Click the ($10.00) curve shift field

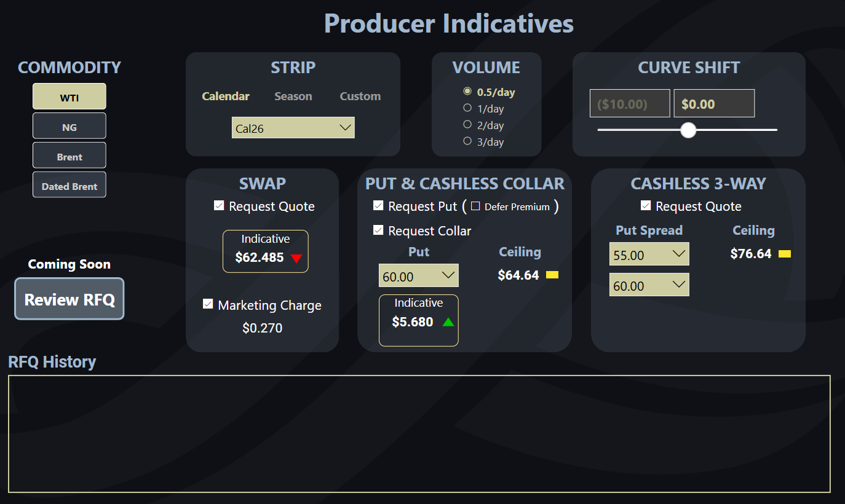pos(630,103)
